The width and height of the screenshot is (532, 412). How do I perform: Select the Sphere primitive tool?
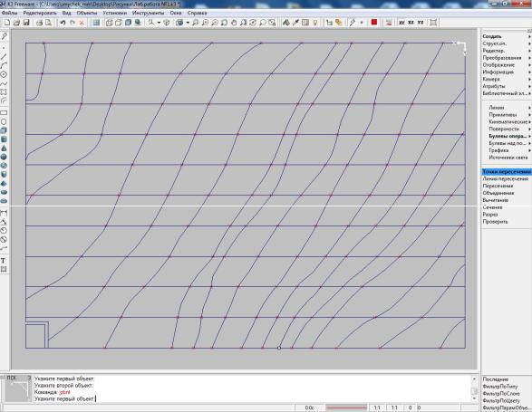[4, 157]
